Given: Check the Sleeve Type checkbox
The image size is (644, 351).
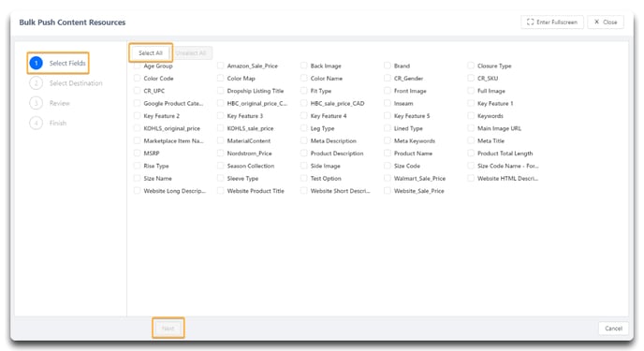Looking at the screenshot, I should click(221, 178).
